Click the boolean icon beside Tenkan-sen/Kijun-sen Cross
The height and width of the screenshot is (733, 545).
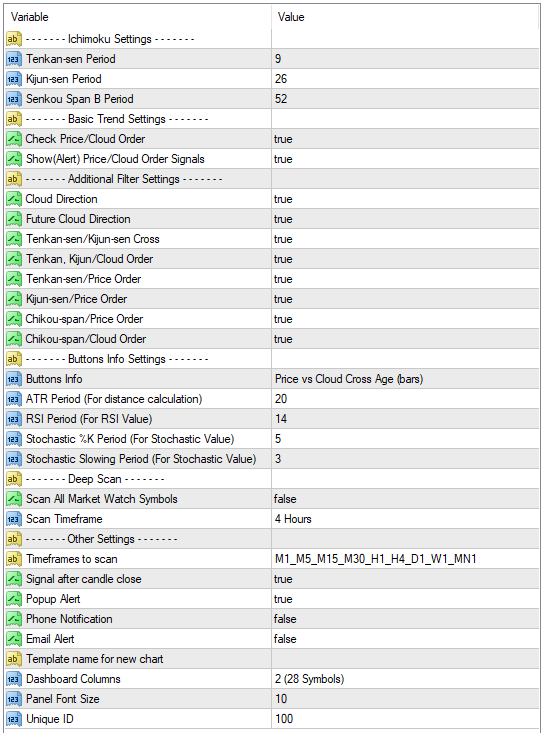tap(14, 239)
